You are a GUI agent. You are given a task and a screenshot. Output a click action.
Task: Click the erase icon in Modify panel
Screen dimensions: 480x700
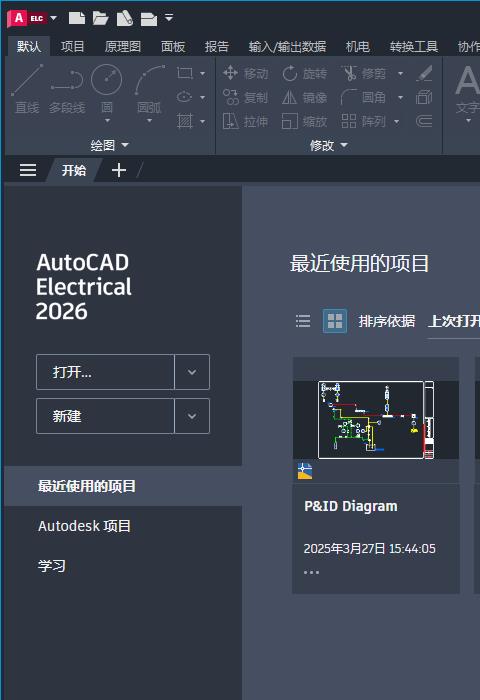point(424,73)
